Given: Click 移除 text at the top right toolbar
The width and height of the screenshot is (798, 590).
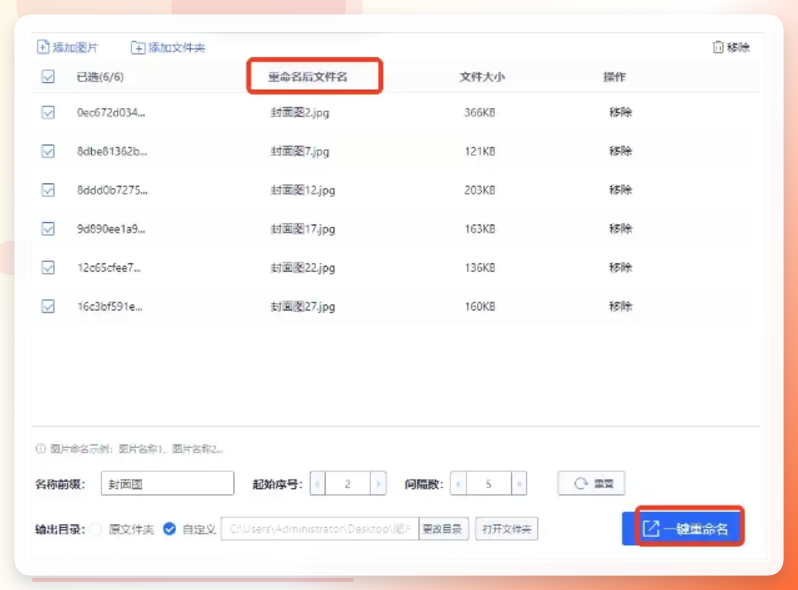Looking at the screenshot, I should (738, 48).
